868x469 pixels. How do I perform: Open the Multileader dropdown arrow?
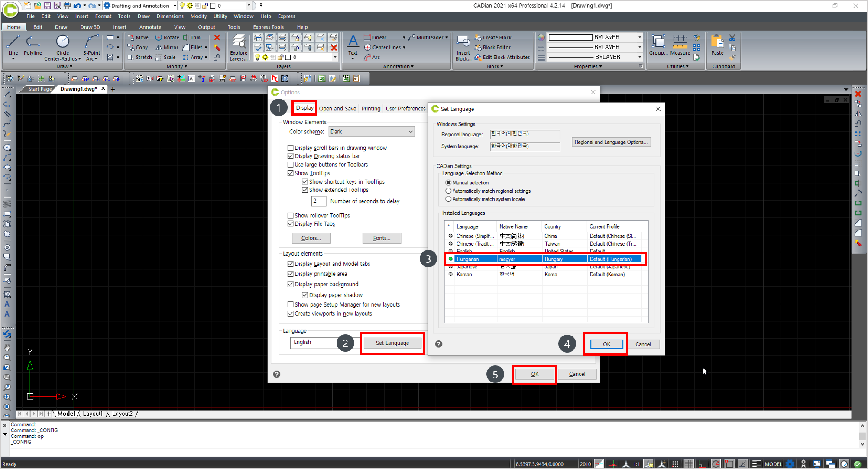point(447,38)
